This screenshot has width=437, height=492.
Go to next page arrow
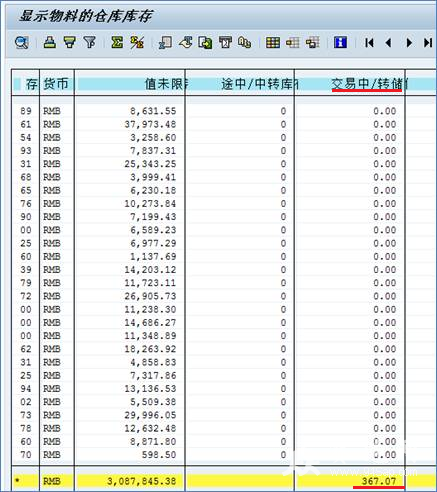click(409, 43)
